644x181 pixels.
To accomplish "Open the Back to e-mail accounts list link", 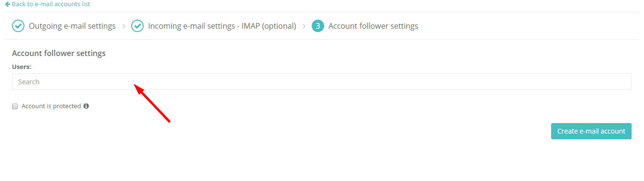I will tap(51, 4).
